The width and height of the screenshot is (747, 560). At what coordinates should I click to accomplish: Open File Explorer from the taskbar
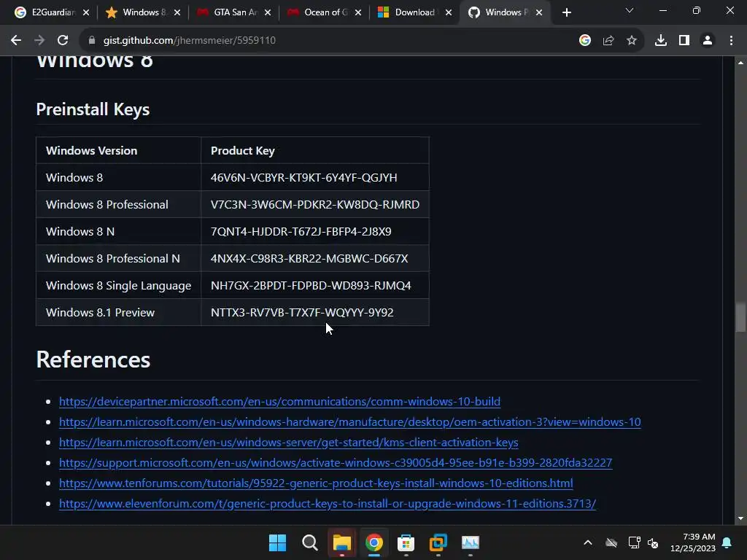click(x=341, y=542)
